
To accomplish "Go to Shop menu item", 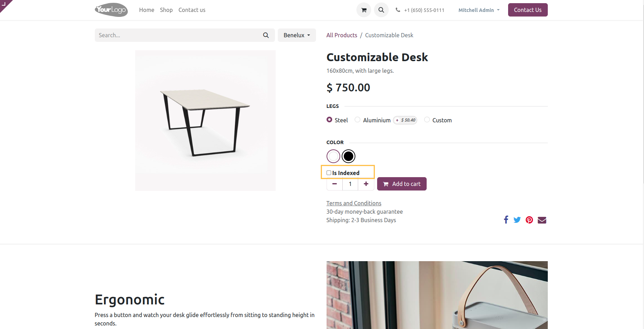I will (166, 10).
